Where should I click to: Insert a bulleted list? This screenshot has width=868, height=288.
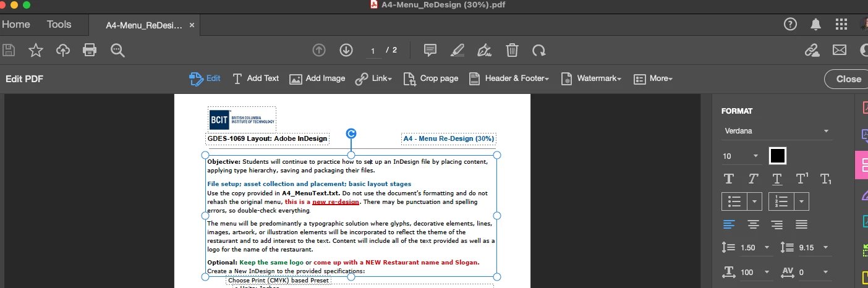click(734, 201)
